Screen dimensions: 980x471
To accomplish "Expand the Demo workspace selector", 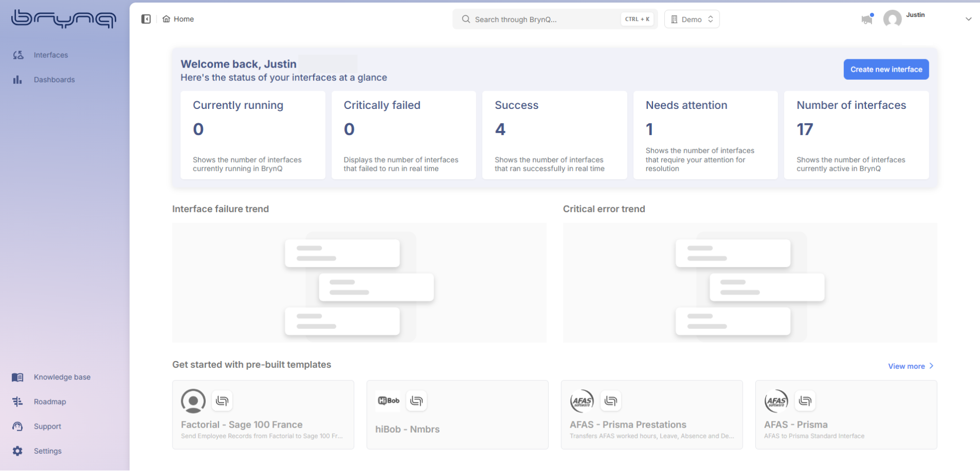I will pos(692,19).
